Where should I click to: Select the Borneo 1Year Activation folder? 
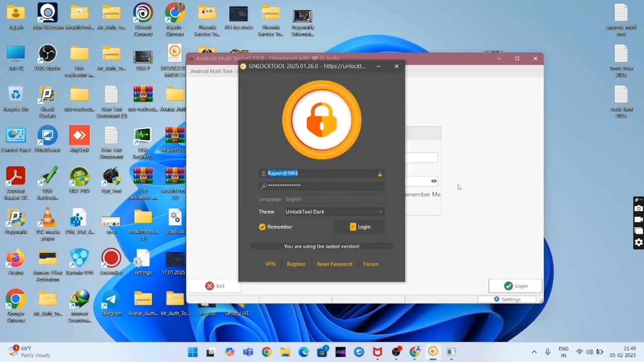point(47,265)
